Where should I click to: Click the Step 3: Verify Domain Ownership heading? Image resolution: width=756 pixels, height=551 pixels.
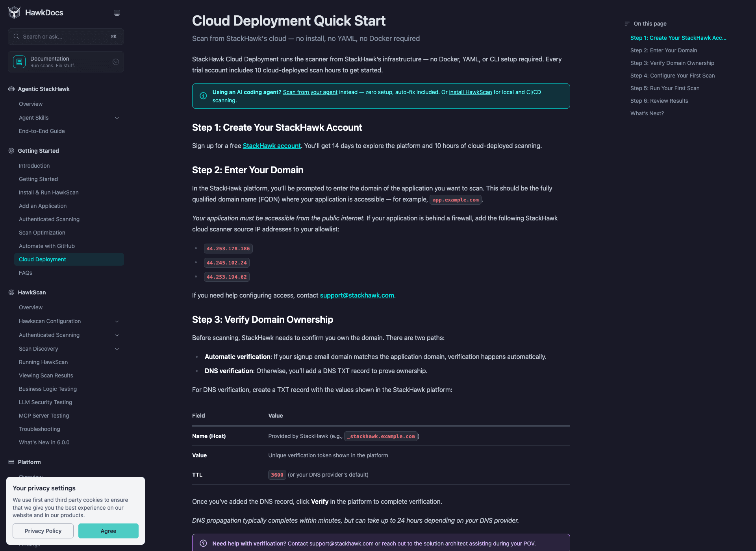[263, 320]
